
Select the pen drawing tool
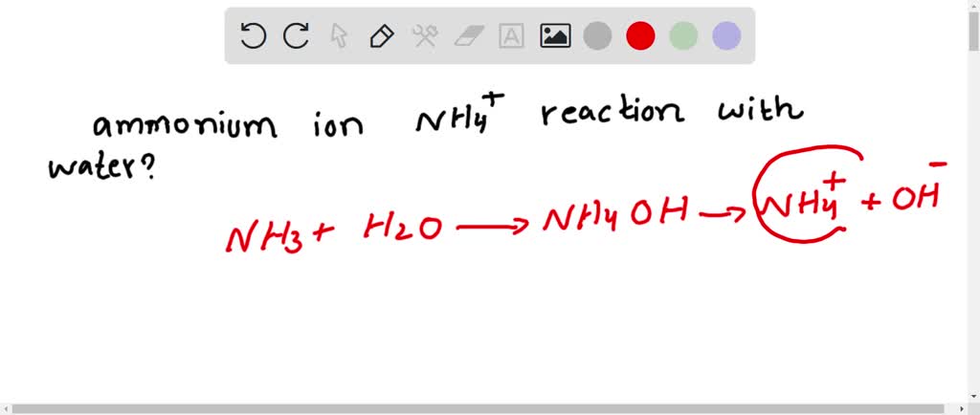coord(382,36)
